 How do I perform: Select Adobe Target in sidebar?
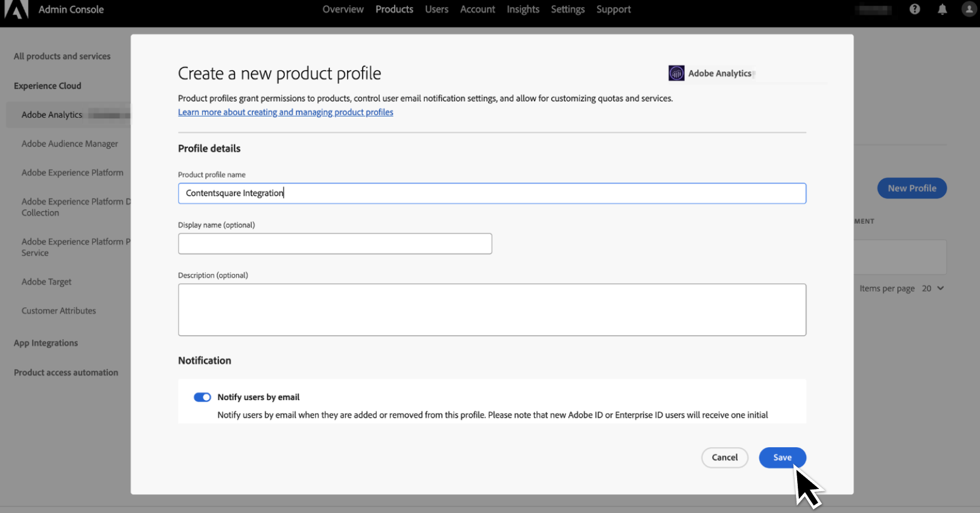coord(46,282)
